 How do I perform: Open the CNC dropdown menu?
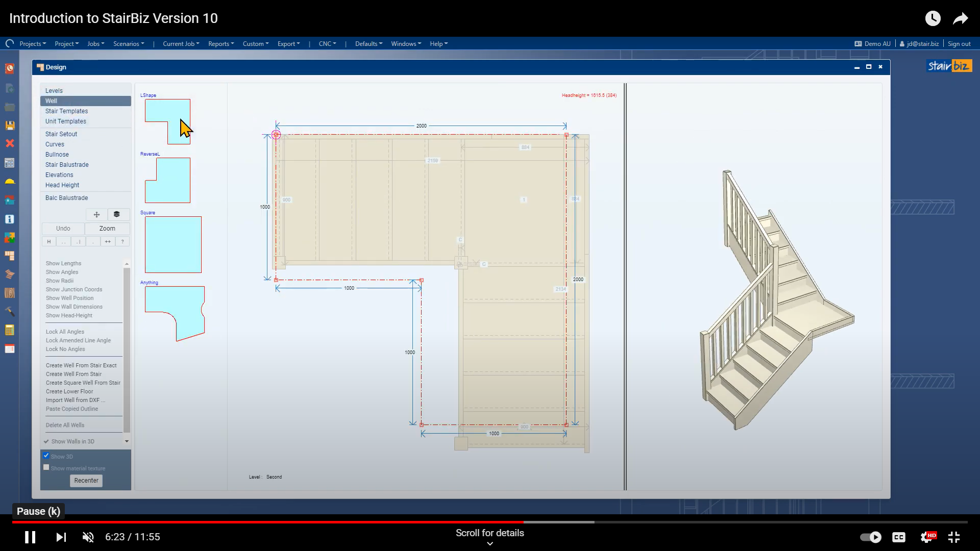coord(328,44)
